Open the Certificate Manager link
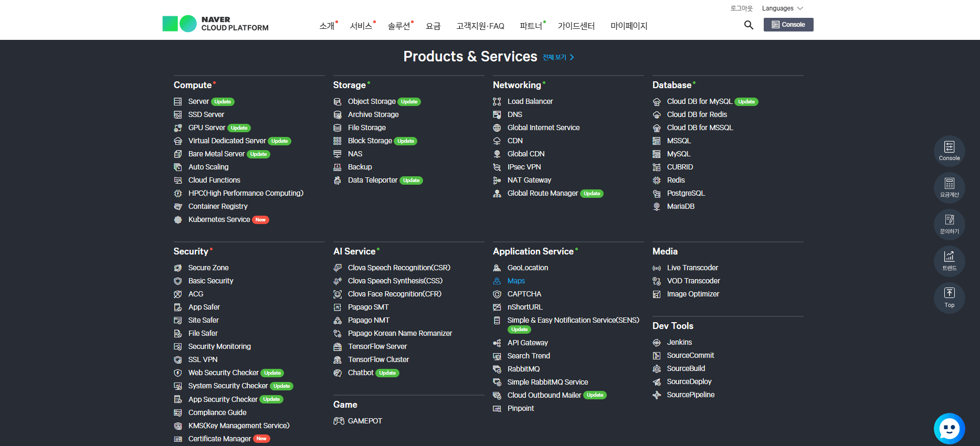This screenshot has width=980, height=446. tap(219, 439)
